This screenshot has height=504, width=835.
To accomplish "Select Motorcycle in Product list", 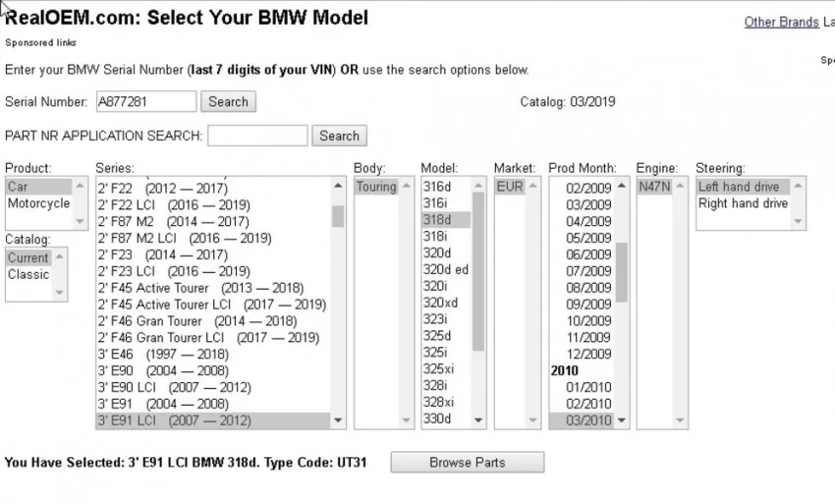I will coord(39,203).
